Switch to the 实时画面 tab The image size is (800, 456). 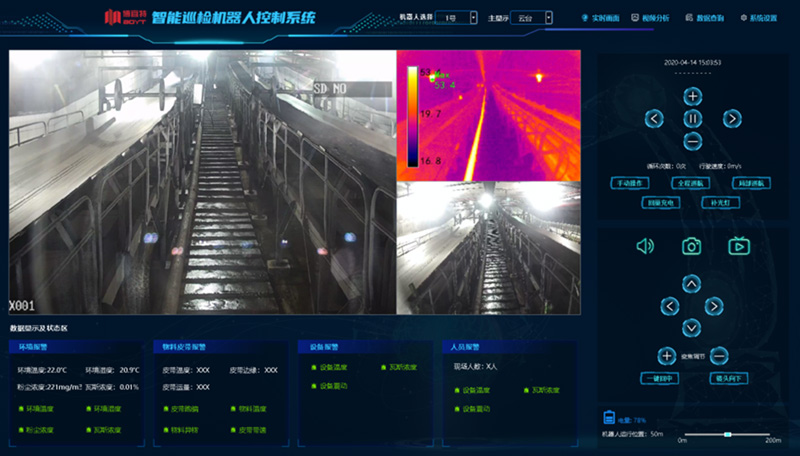[601, 18]
